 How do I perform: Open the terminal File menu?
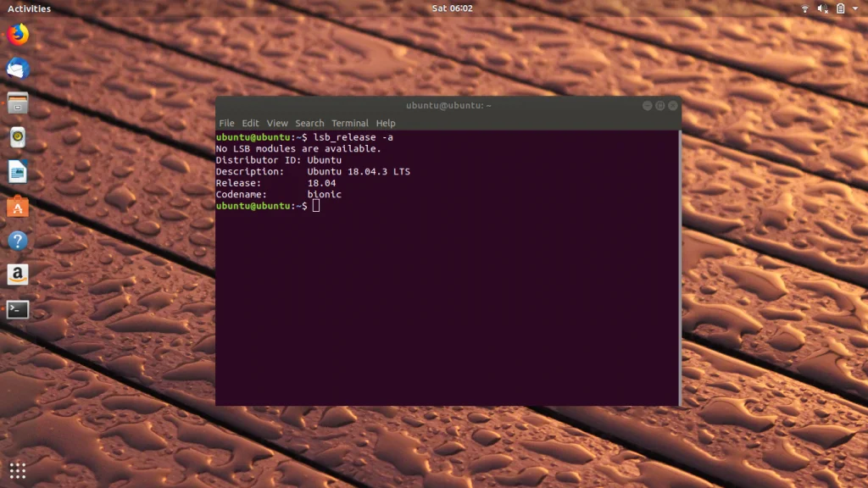226,123
